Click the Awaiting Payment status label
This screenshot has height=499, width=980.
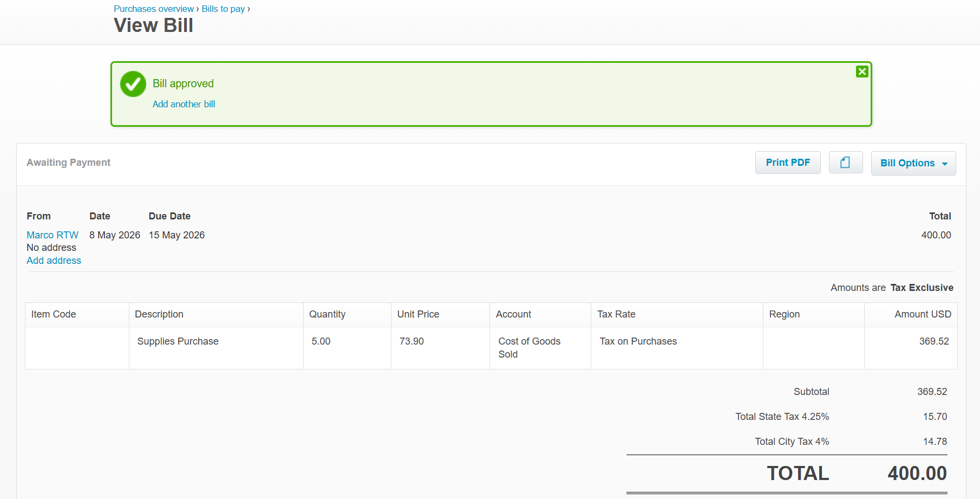tap(68, 163)
